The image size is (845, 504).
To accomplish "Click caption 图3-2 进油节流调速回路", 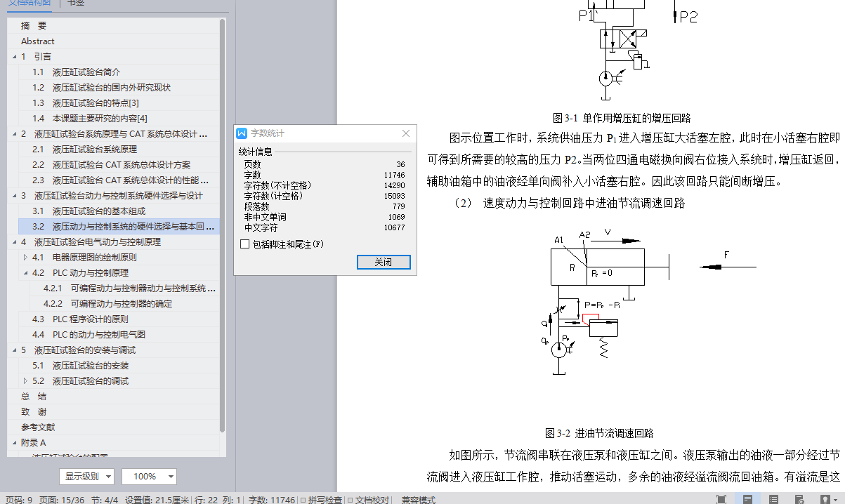I will click(x=599, y=433).
